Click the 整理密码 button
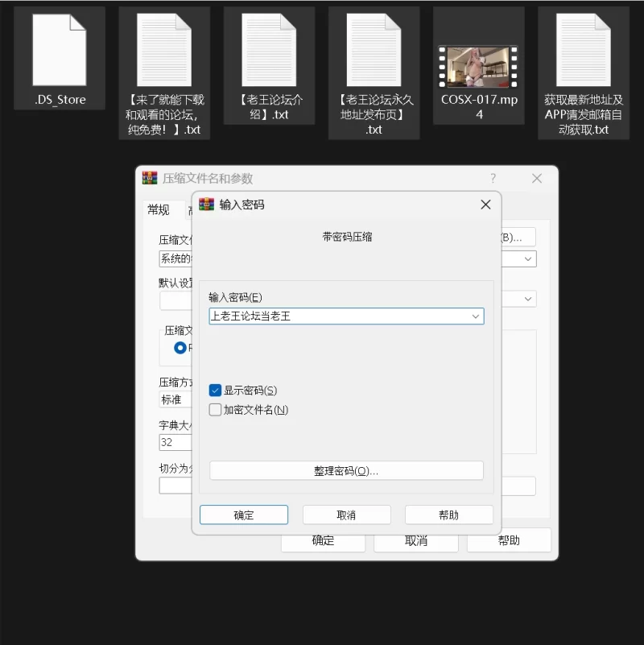Viewport: 644px width, 645px height. pyautogui.click(x=346, y=470)
